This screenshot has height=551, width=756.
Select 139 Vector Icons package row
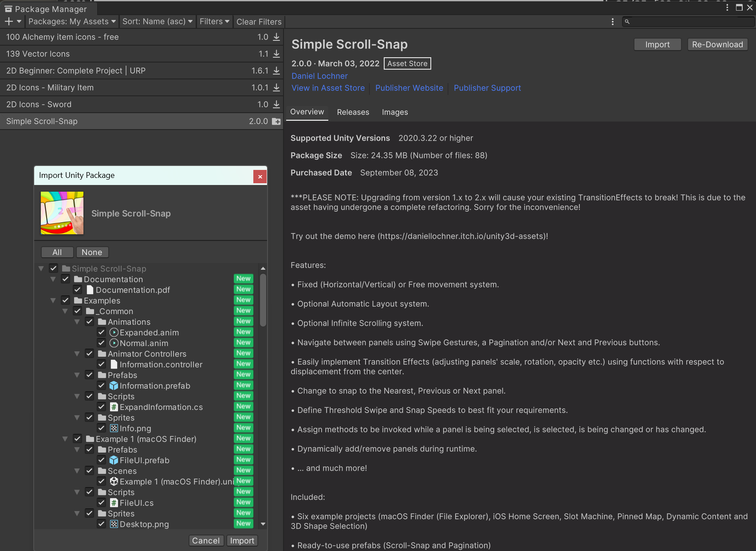(142, 54)
